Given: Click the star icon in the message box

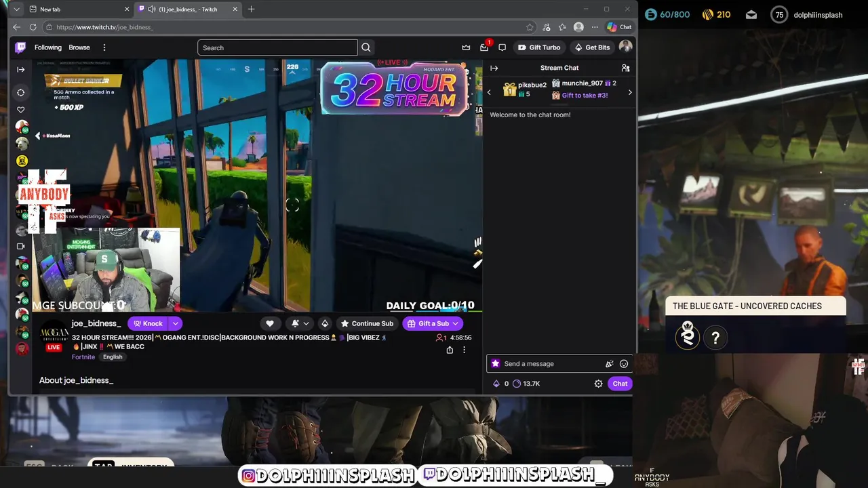Looking at the screenshot, I should pyautogui.click(x=496, y=364).
